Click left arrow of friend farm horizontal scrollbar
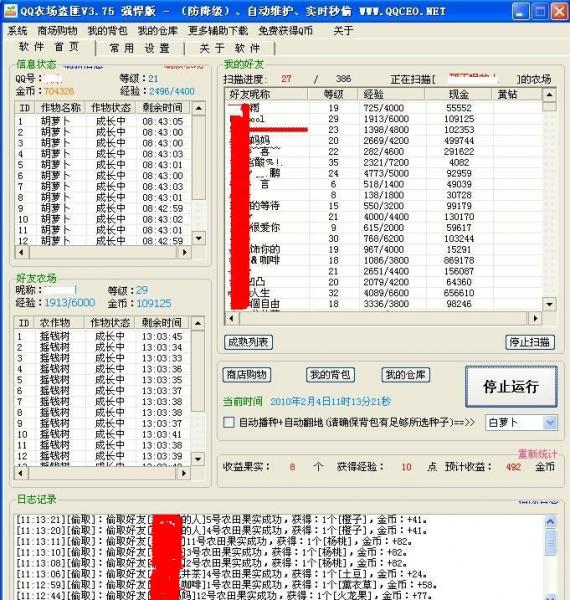 coord(21,473)
